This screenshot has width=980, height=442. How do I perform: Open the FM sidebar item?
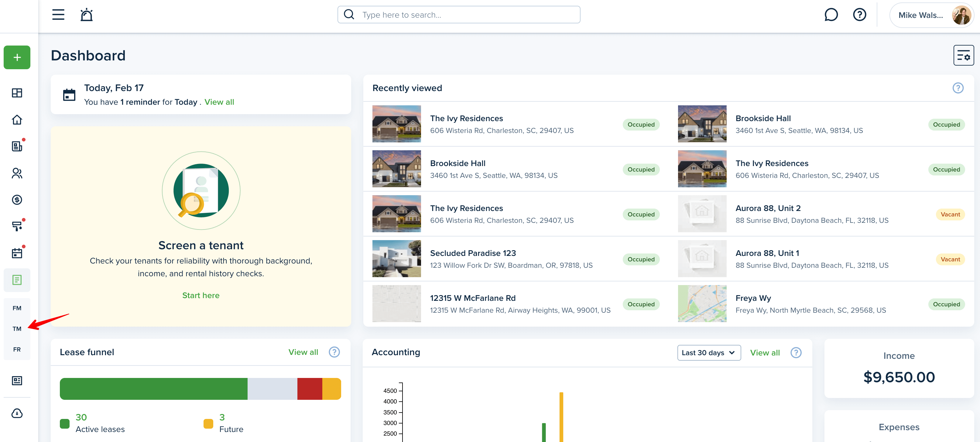[x=17, y=308]
